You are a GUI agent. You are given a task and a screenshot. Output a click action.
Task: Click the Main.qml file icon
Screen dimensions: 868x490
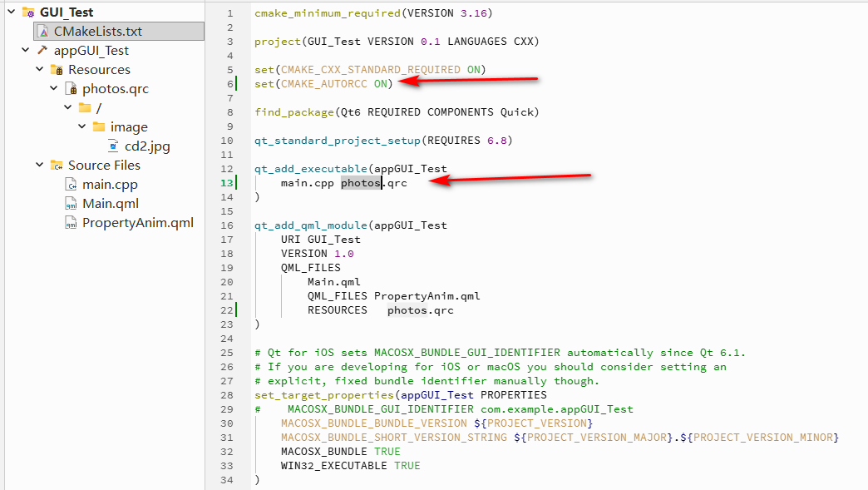click(x=71, y=204)
